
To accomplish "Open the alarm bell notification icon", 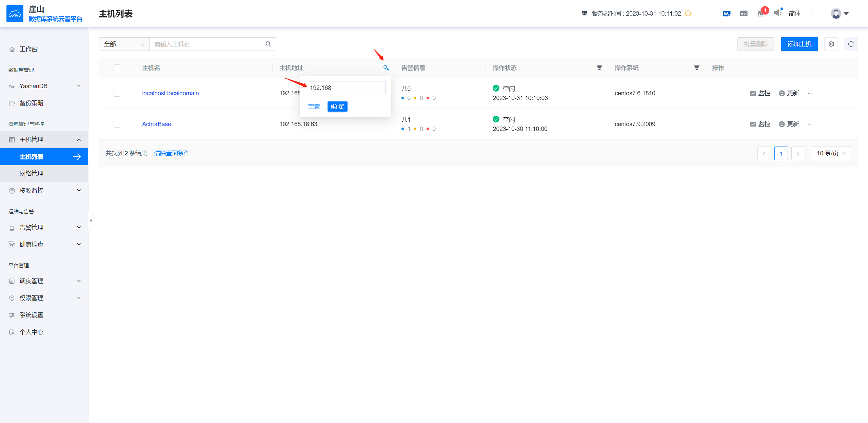I will point(761,14).
